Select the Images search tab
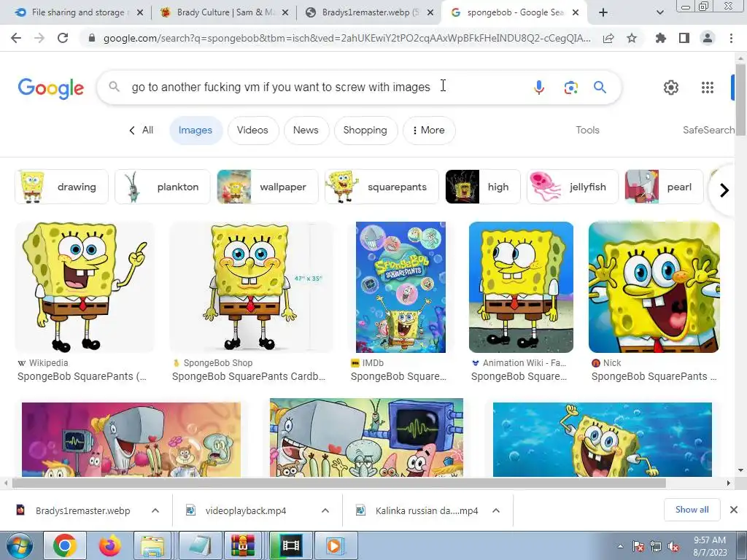This screenshot has height=560, width=747. [x=196, y=130]
